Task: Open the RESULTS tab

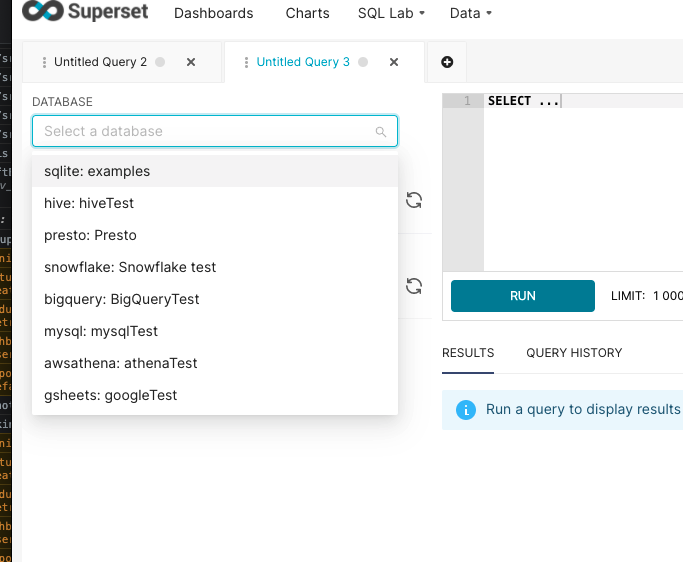Action: tap(468, 353)
